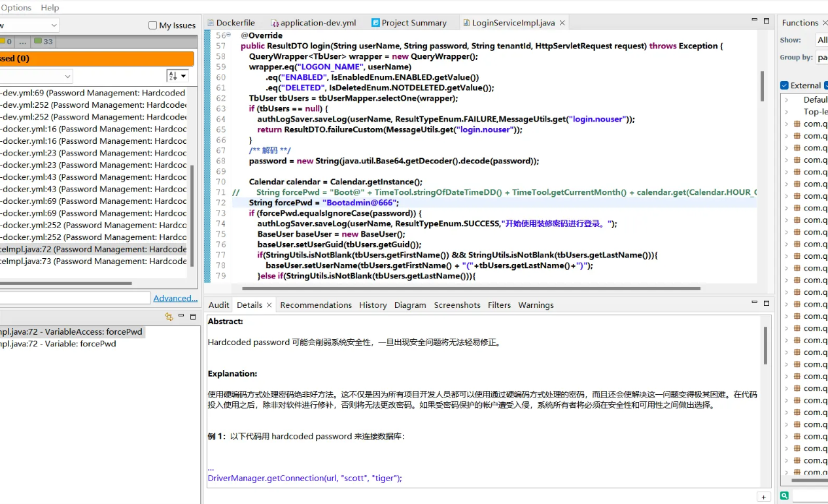Screen dimensions: 828x504
Task: Close the Details tab
Action: (269, 305)
